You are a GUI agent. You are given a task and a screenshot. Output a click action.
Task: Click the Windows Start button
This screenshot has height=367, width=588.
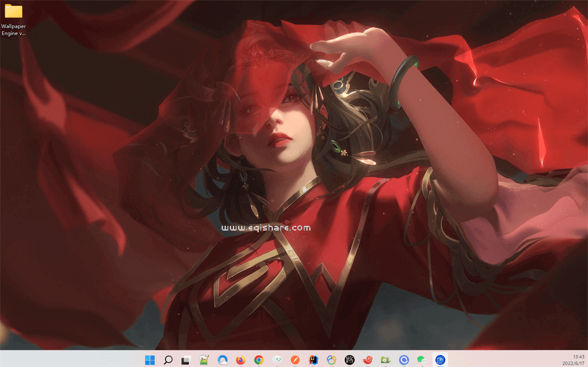tap(151, 359)
